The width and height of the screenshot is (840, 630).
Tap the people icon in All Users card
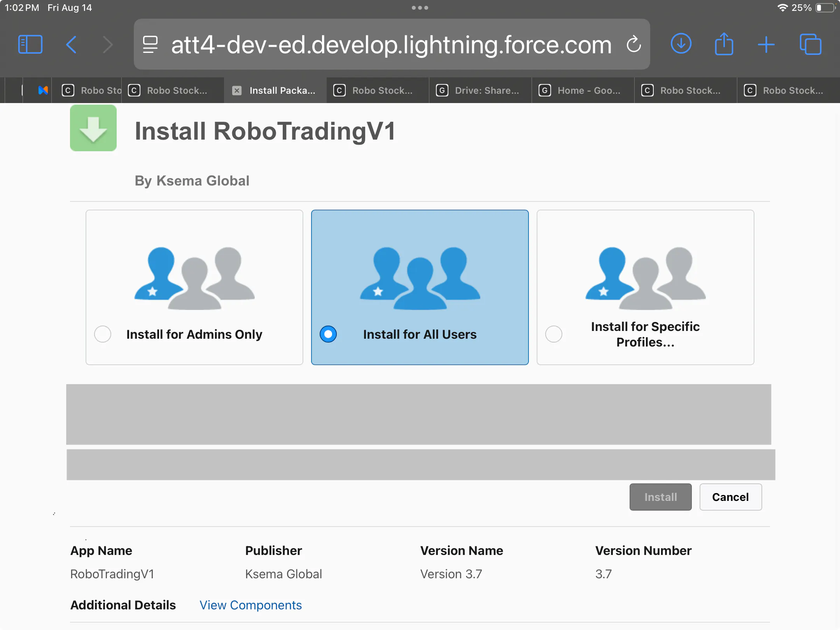[x=420, y=278]
